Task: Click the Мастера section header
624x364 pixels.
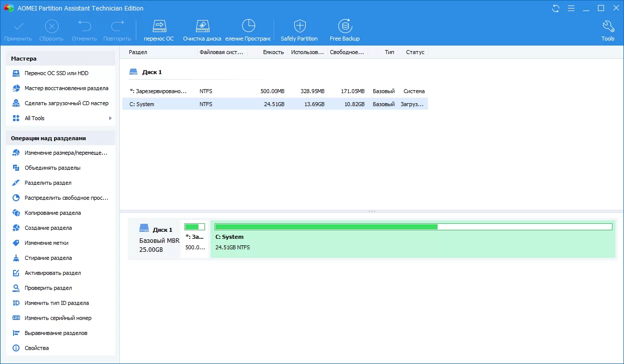Action: (x=61, y=59)
